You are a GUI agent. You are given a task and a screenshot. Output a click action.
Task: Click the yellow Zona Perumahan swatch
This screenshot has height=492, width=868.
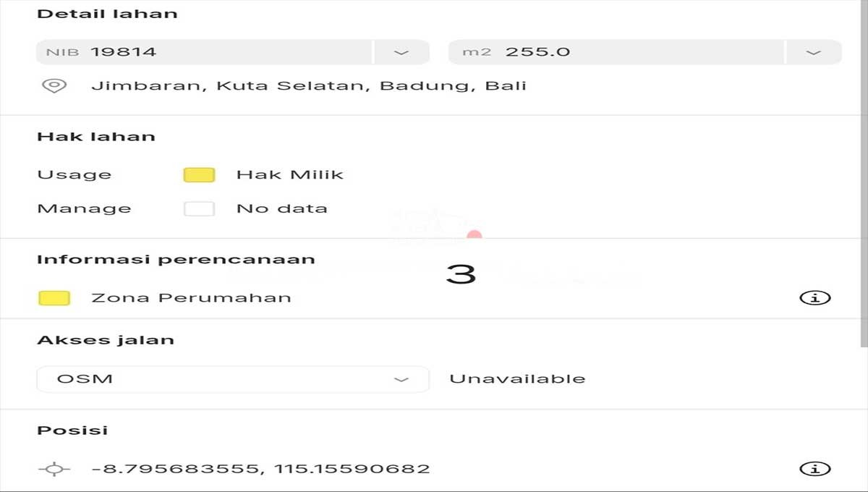click(x=54, y=298)
